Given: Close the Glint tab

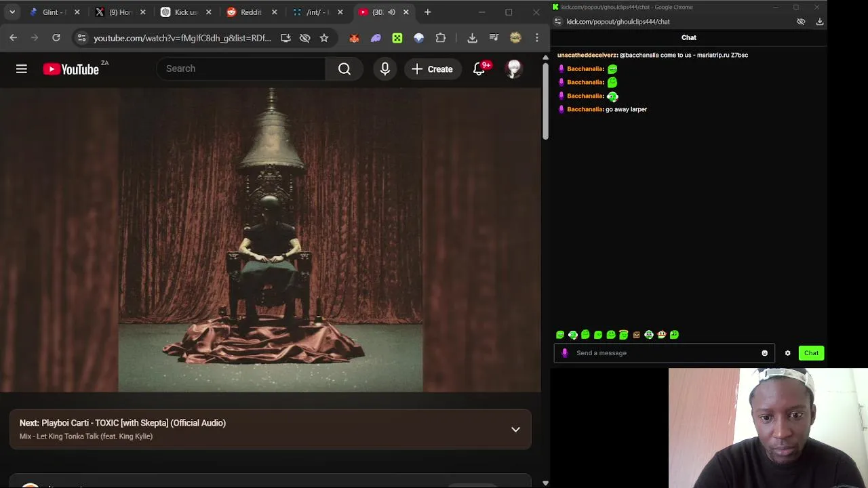Looking at the screenshot, I should [77, 12].
